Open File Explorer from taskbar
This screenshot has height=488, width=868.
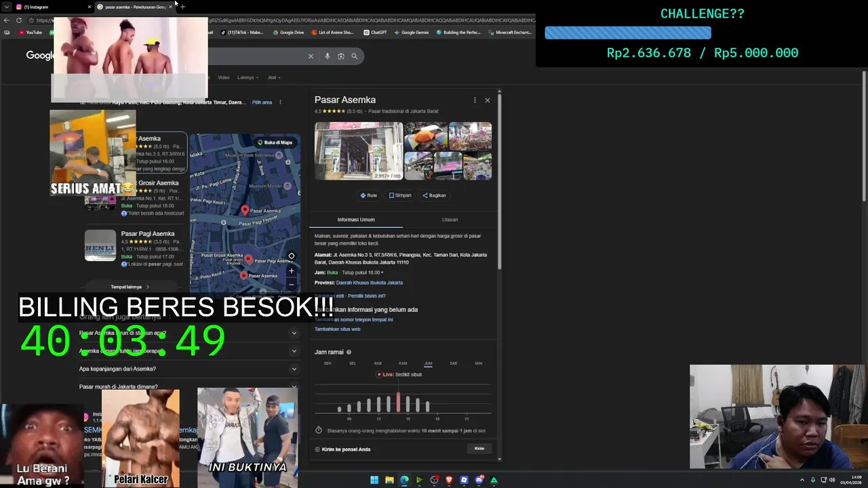(389, 480)
